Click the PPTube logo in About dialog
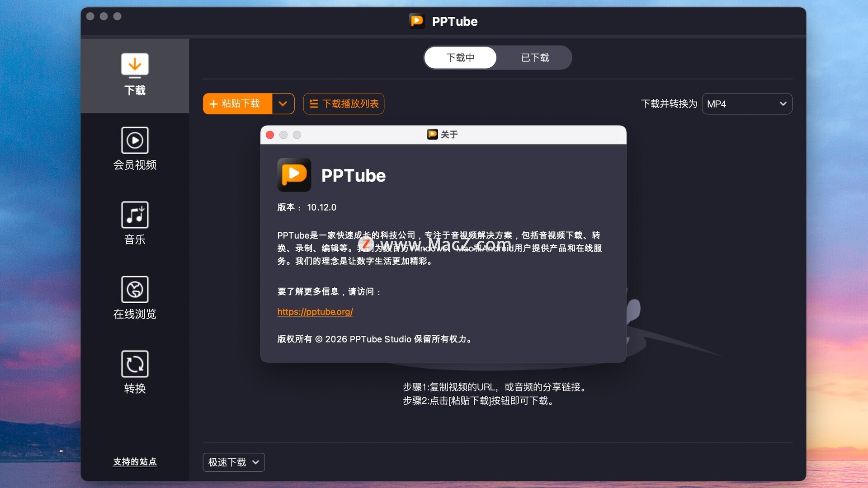 tap(294, 175)
